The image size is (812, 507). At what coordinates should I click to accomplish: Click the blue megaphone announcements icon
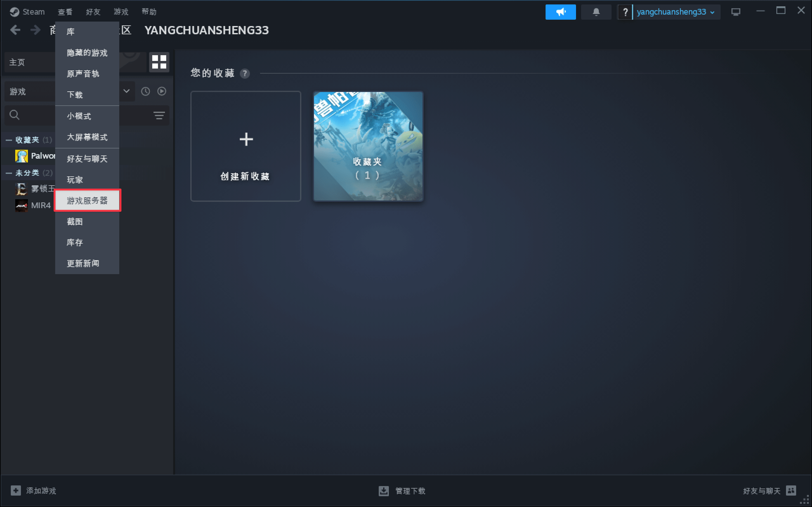[x=560, y=12]
